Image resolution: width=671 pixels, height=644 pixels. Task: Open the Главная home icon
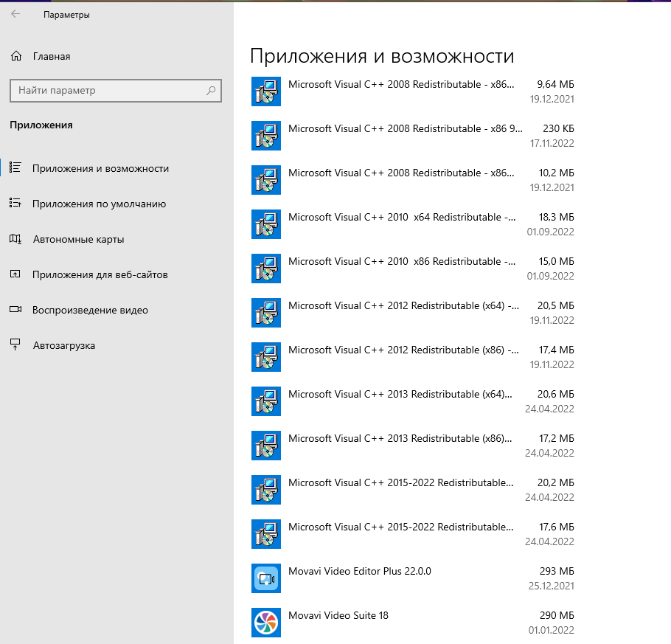point(16,56)
